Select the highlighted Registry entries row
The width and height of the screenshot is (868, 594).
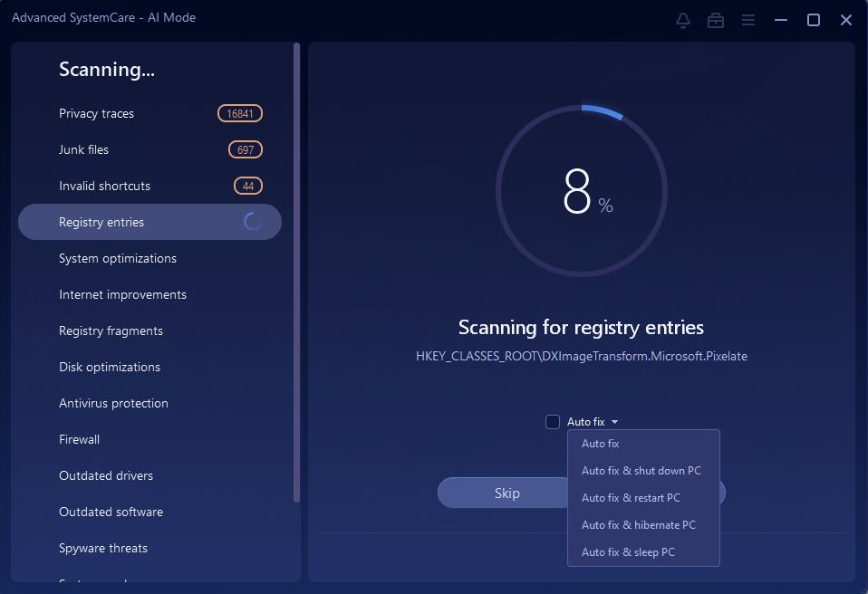click(149, 222)
